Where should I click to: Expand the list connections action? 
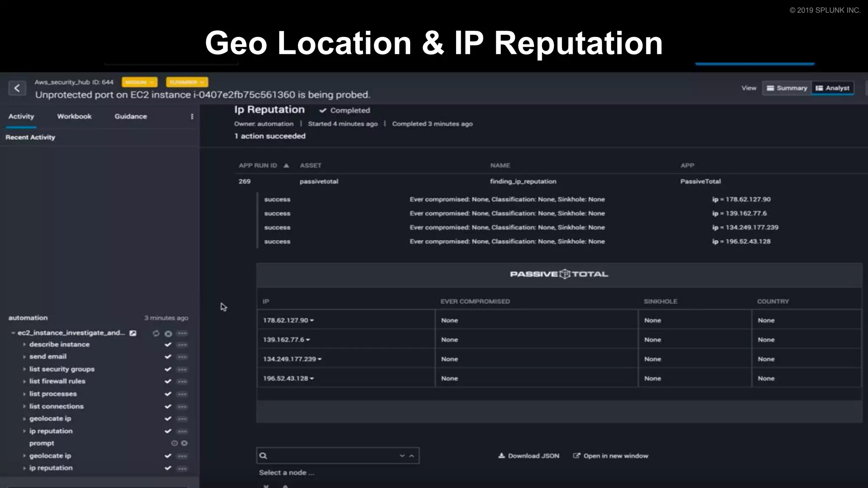[x=24, y=406]
